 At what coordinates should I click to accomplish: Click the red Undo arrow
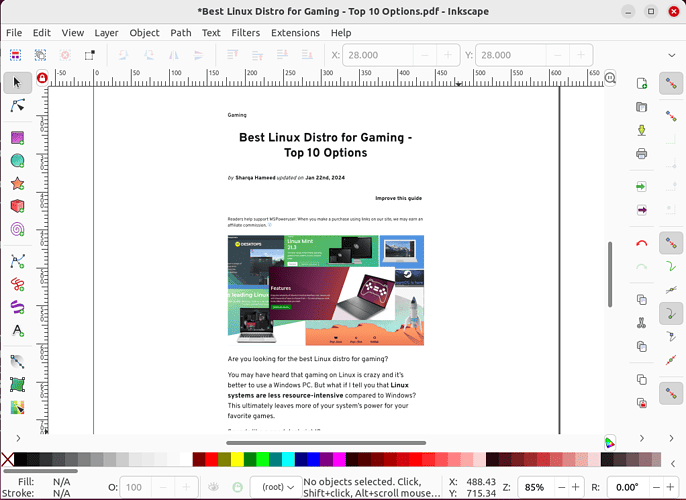click(x=641, y=244)
